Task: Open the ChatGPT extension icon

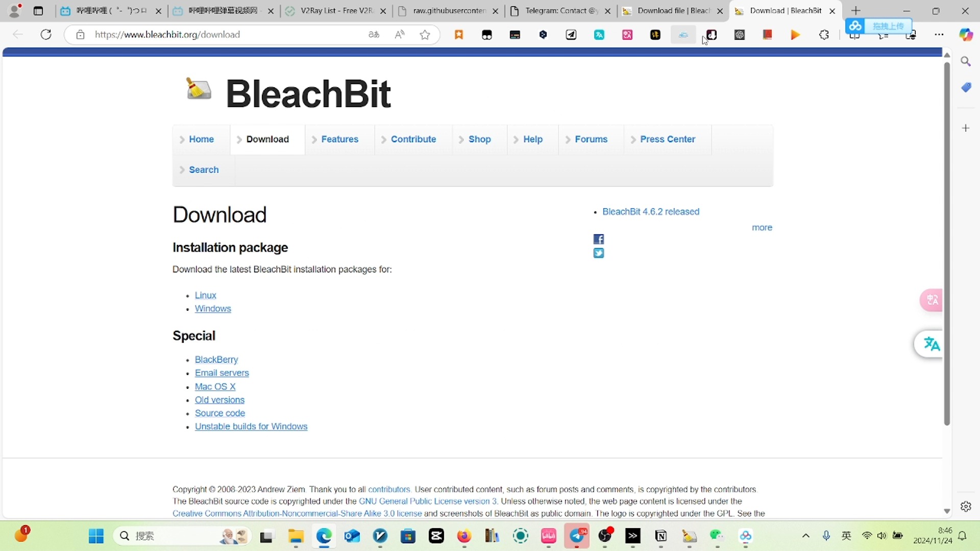Action: click(x=740, y=35)
